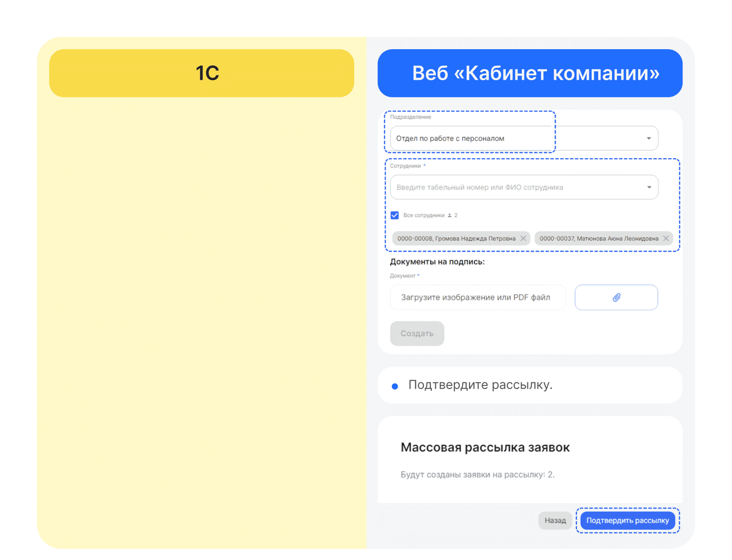Click the paperclip attach file icon

616,297
